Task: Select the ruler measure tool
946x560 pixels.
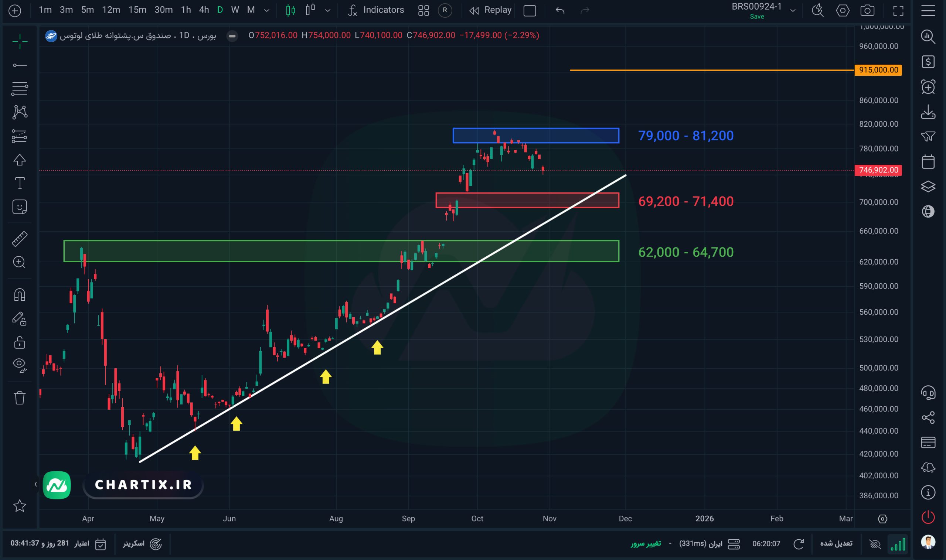Action: (20, 239)
